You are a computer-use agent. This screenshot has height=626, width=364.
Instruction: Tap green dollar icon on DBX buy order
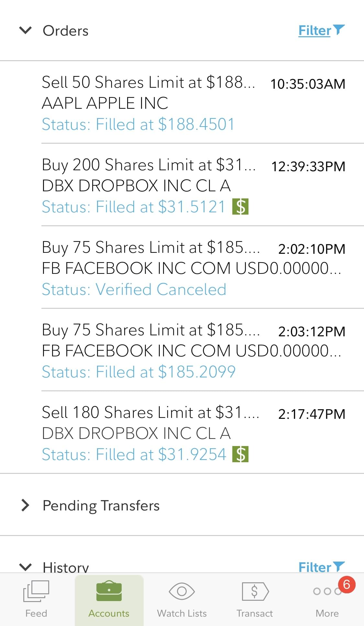240,207
